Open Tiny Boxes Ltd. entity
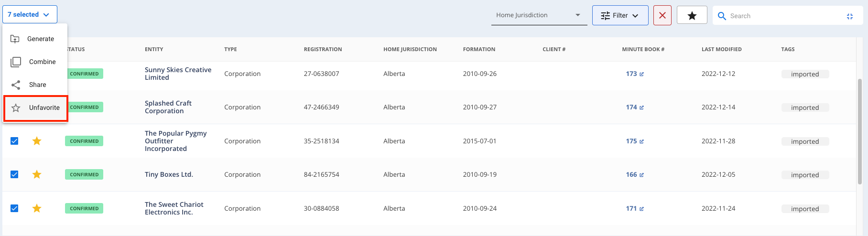868x236 pixels. [x=169, y=174]
